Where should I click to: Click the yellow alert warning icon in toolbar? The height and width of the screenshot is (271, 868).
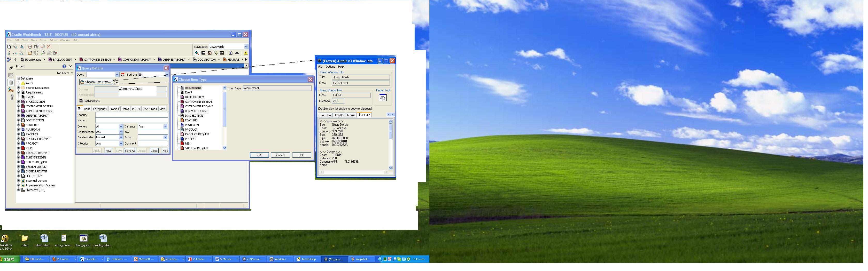click(x=246, y=53)
